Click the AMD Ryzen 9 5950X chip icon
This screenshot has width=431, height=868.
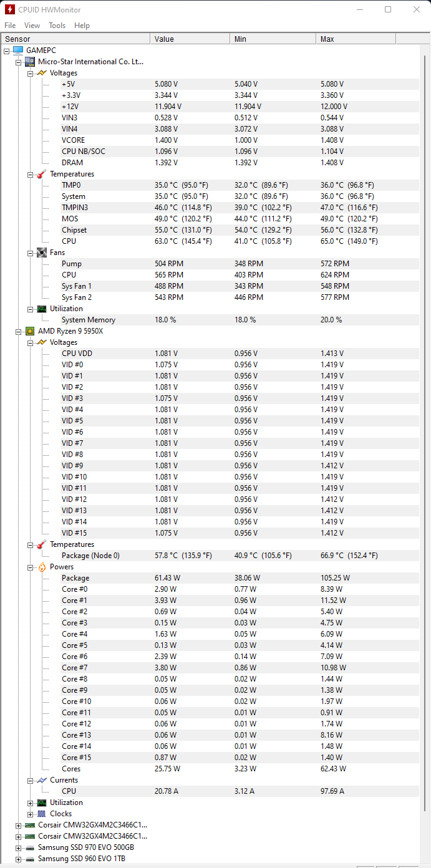30,331
